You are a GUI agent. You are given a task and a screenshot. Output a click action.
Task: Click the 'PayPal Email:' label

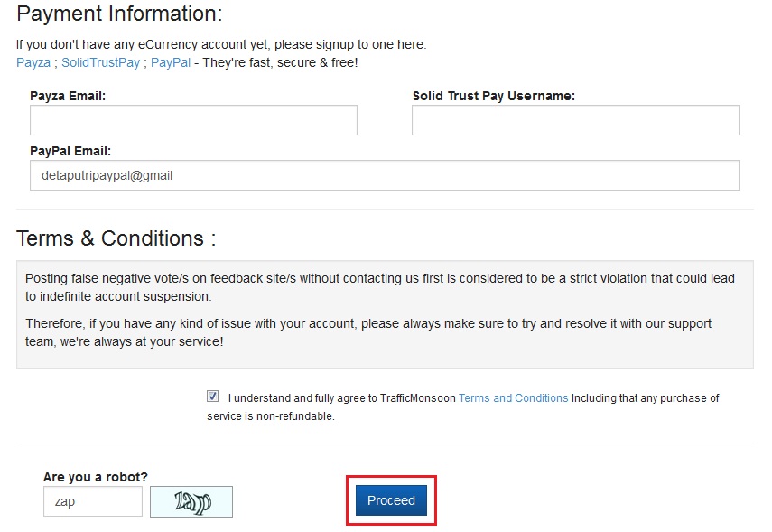click(70, 151)
